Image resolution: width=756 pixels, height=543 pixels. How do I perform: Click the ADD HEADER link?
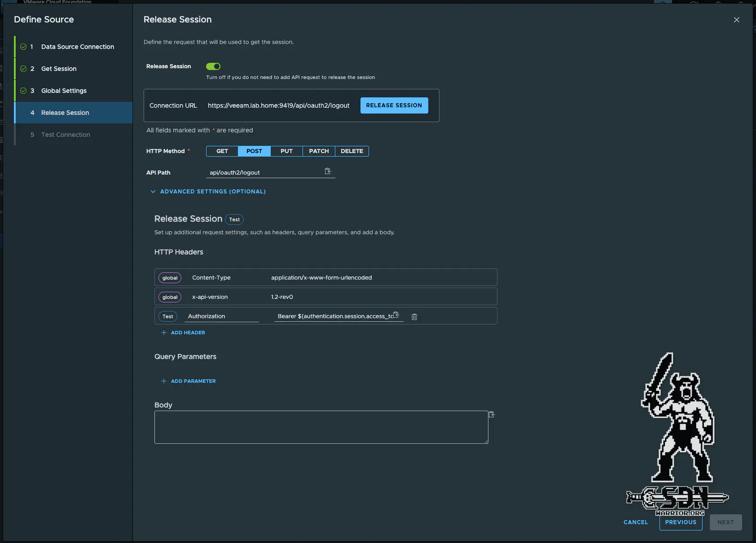pos(187,333)
